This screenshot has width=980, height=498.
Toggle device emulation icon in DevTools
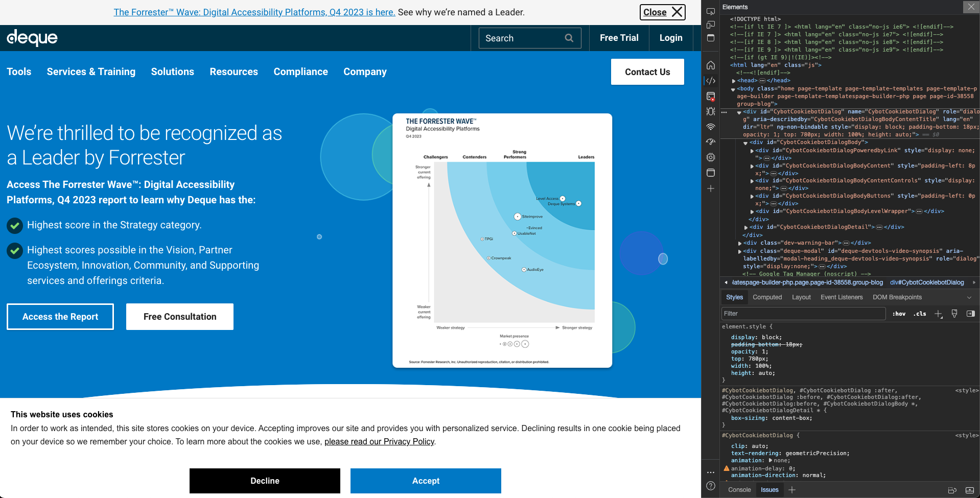click(710, 25)
